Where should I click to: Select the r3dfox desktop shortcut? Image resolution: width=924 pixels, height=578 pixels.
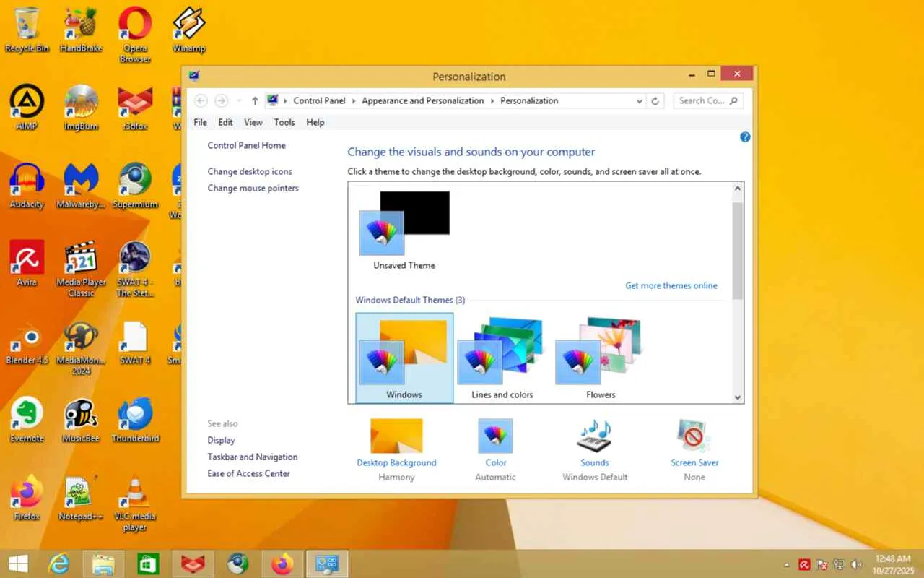pos(135,108)
